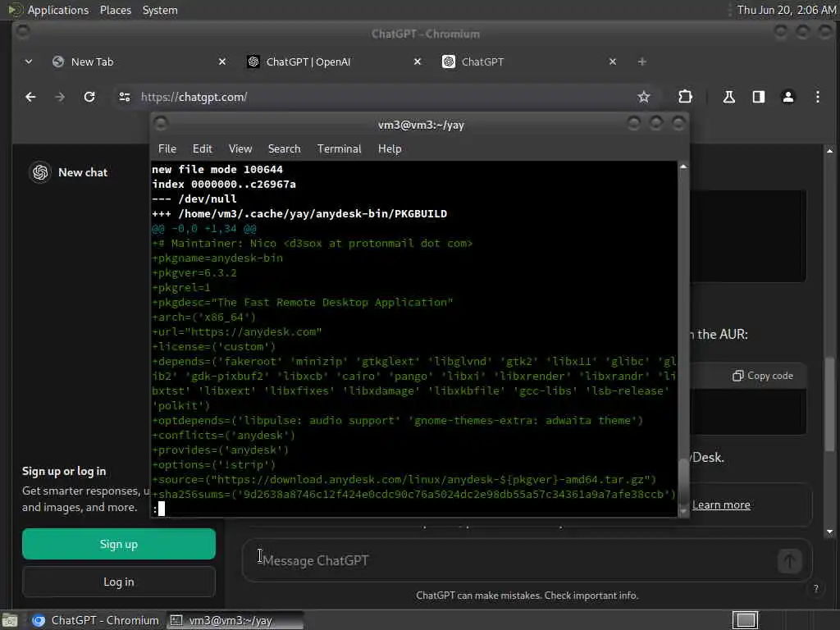Open terminal Help menu

click(390, 149)
